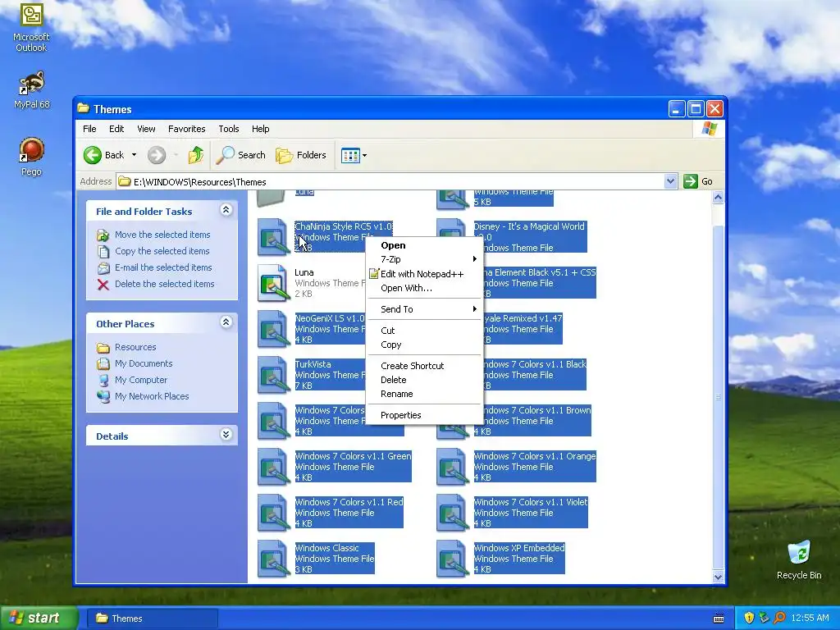
Task: Collapse the Other Places panel
Action: pos(226,322)
